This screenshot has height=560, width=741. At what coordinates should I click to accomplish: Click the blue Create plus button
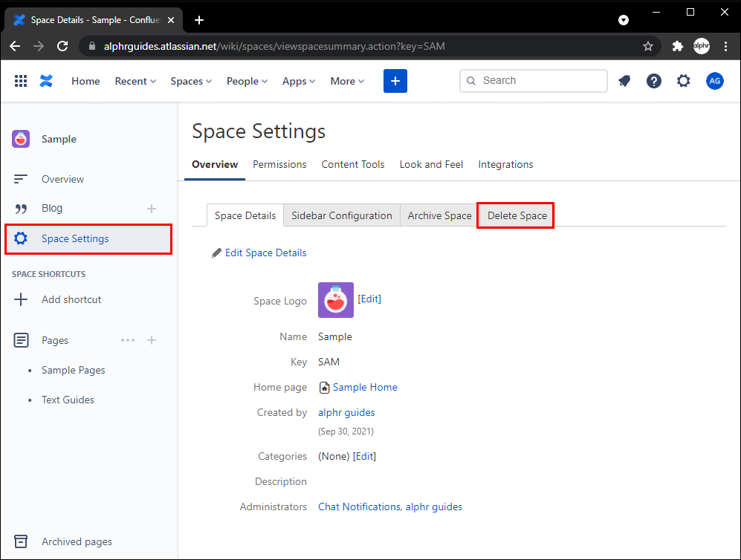[x=395, y=81]
